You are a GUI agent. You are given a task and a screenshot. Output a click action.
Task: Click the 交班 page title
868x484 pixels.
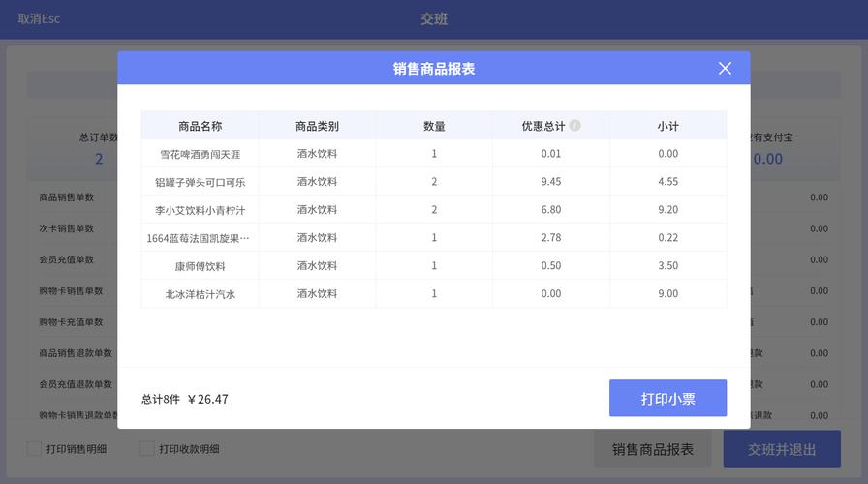tap(434, 18)
